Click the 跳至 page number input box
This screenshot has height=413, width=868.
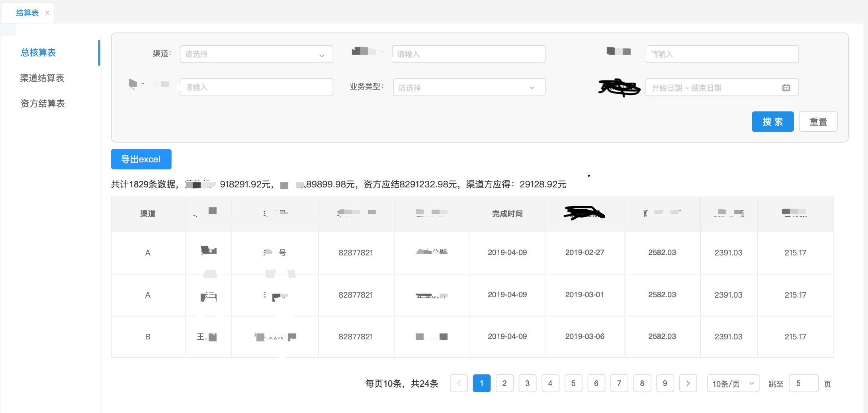(x=803, y=383)
